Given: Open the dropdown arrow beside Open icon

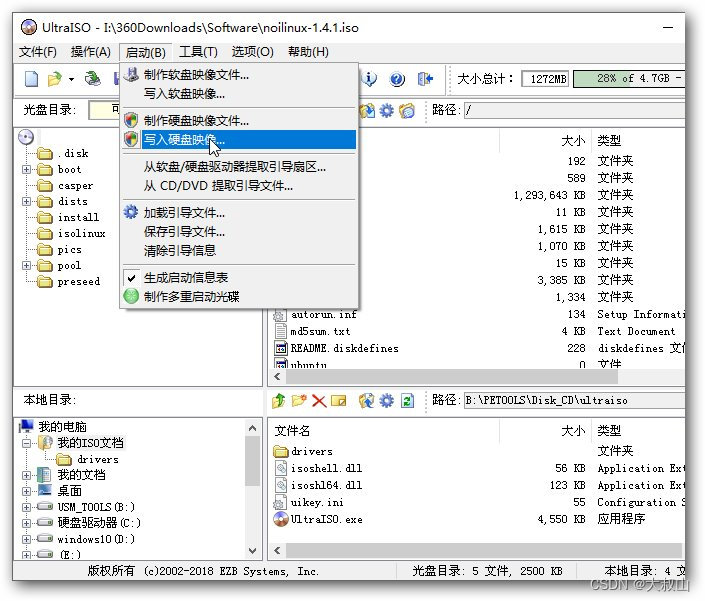Looking at the screenshot, I should coord(71,80).
